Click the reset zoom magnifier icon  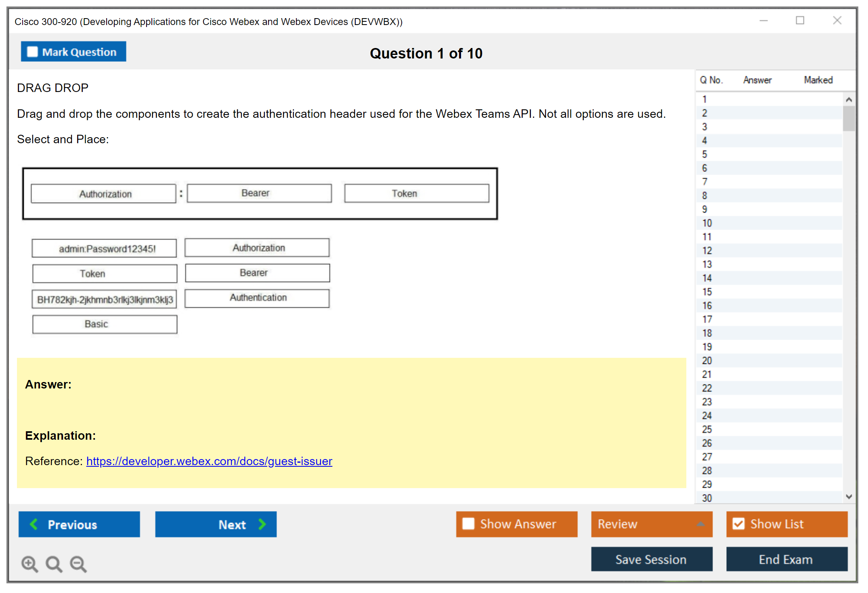54,564
